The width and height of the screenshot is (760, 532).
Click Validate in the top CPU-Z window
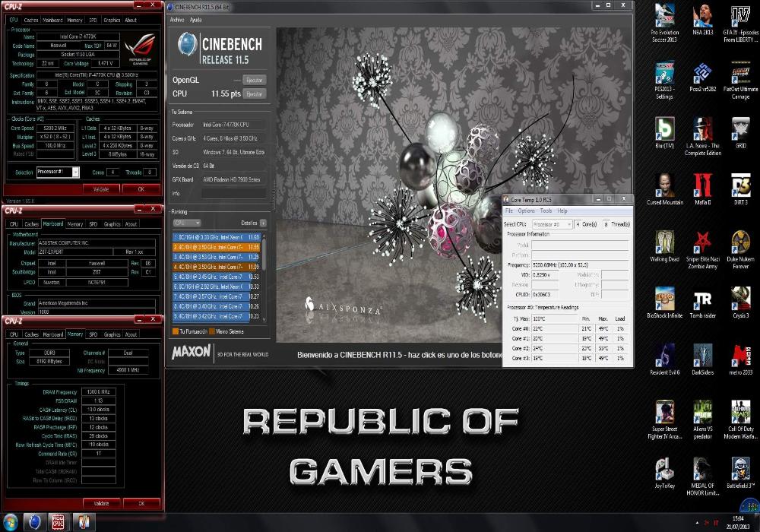pyautogui.click(x=101, y=189)
